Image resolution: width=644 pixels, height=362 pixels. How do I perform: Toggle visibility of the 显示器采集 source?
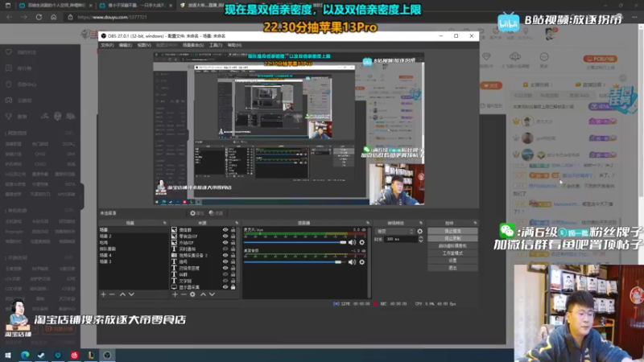[x=225, y=287]
